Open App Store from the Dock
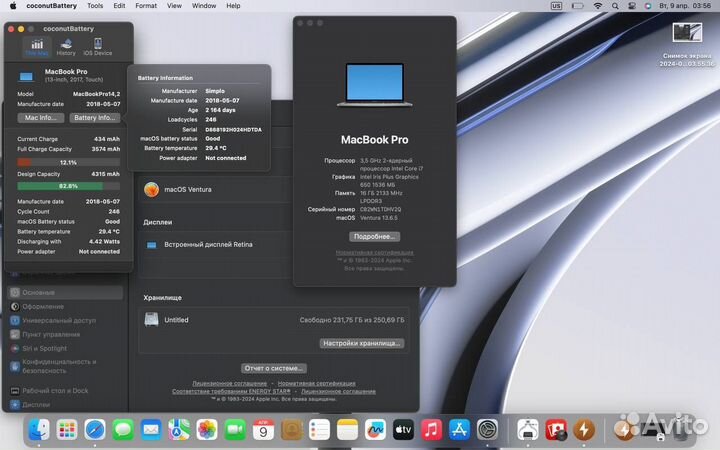 pos(460,430)
